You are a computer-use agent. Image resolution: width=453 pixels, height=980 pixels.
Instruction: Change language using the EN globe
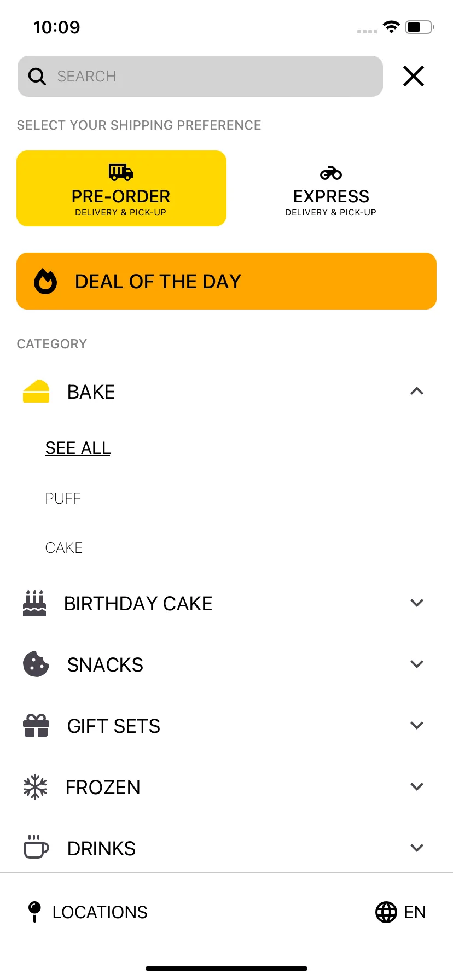pyautogui.click(x=400, y=912)
